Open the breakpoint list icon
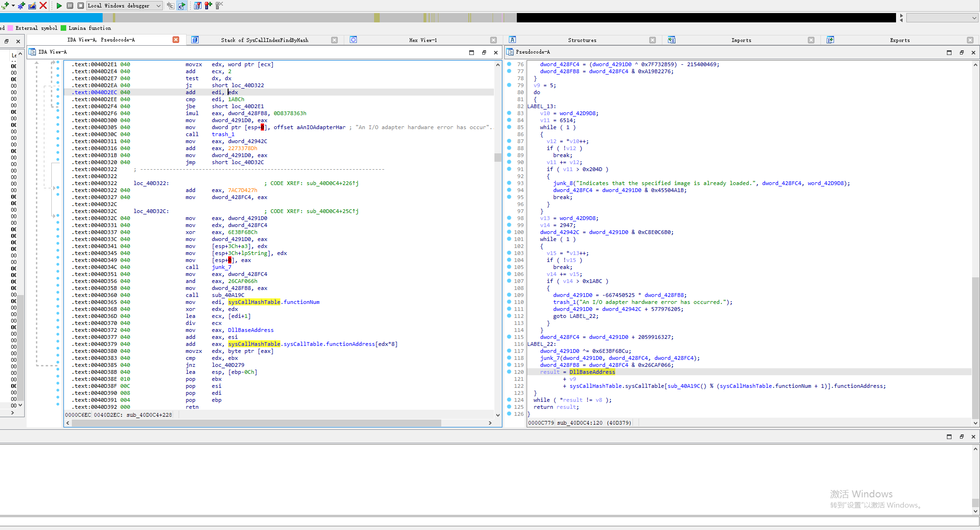This screenshot has width=980, height=530. 197,6
